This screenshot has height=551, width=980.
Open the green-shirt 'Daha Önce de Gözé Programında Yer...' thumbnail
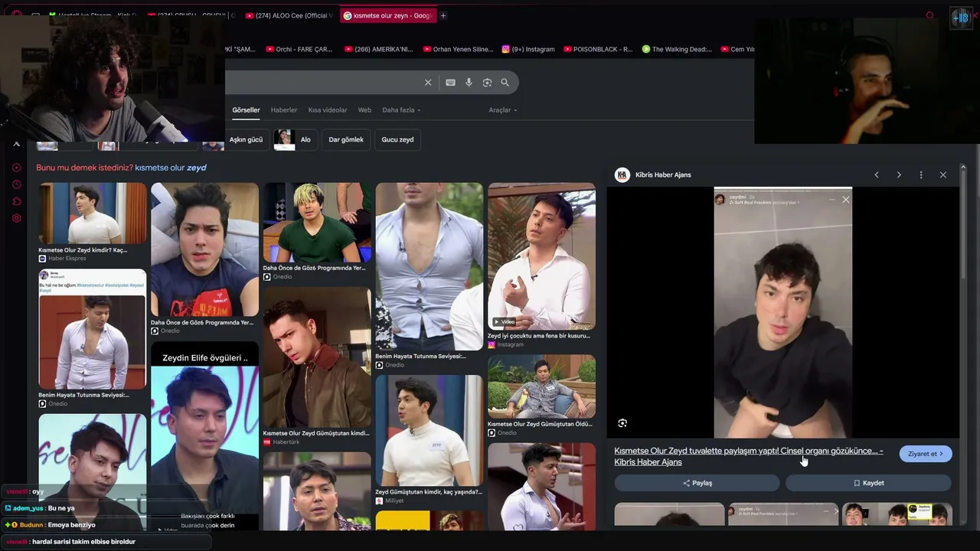[x=317, y=223]
